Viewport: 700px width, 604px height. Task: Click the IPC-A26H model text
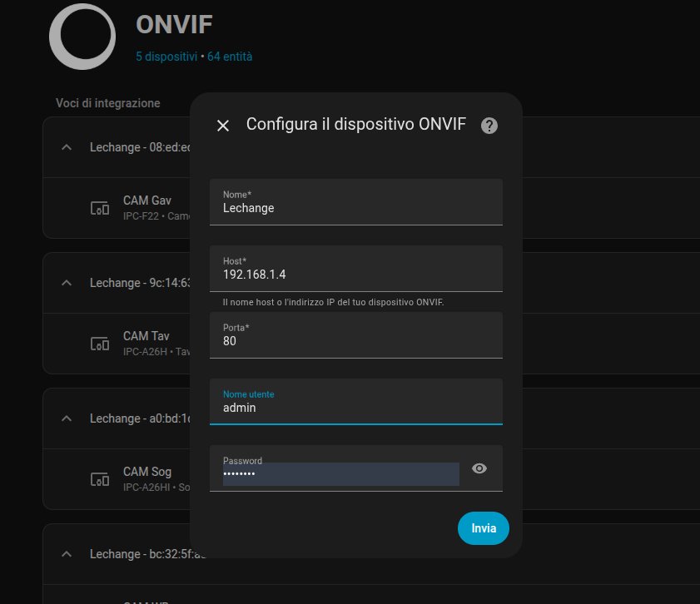145,352
